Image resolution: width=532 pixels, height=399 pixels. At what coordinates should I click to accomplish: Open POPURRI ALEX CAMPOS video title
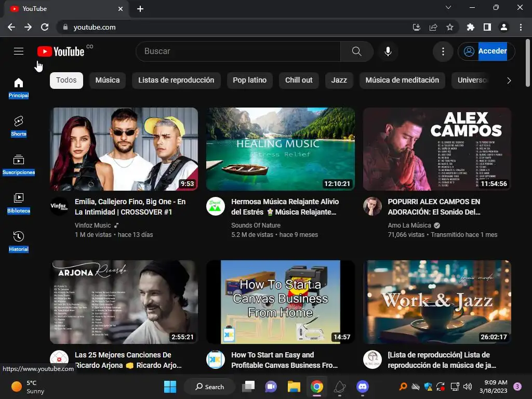click(434, 207)
